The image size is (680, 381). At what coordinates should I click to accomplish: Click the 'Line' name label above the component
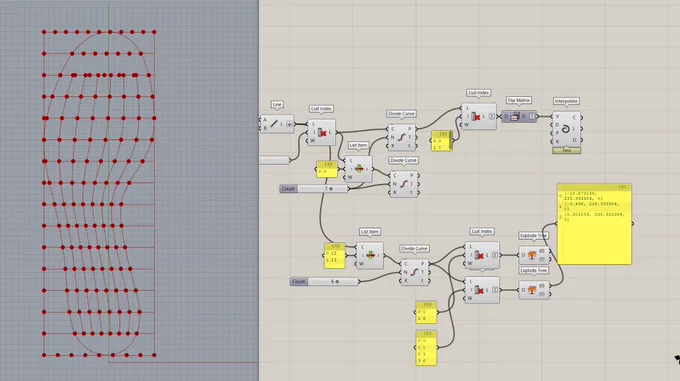point(277,104)
